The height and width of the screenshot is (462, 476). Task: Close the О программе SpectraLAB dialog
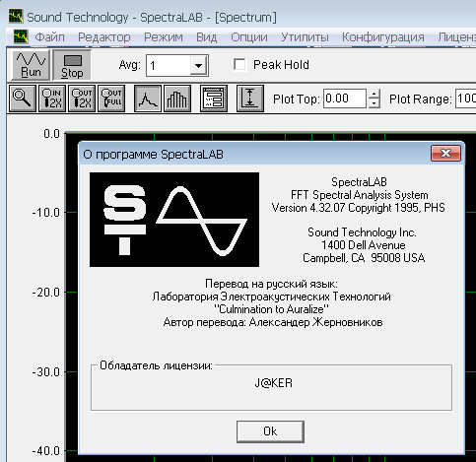pos(445,154)
